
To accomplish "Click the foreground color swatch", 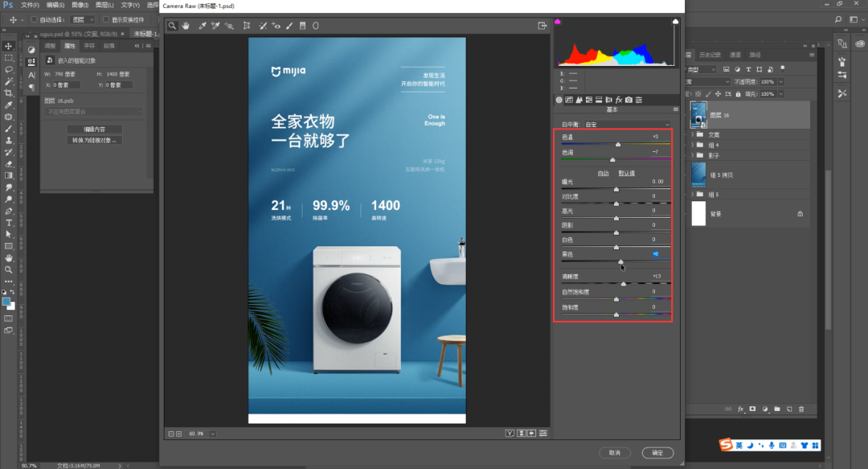I will point(6,302).
